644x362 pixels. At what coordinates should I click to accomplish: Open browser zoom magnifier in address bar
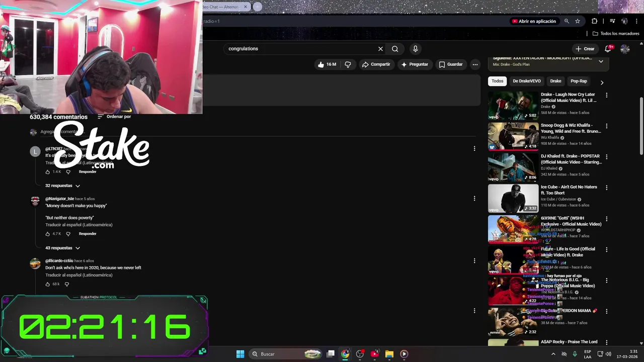tap(567, 21)
